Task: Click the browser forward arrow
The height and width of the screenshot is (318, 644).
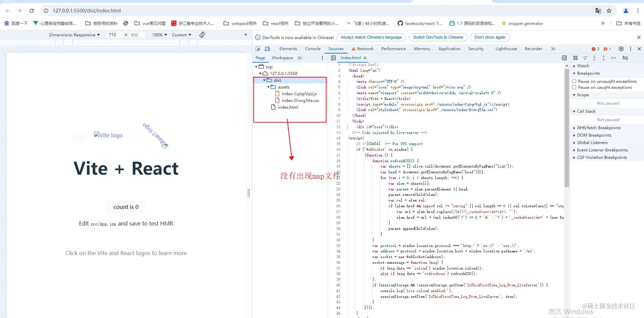Action: [19, 11]
